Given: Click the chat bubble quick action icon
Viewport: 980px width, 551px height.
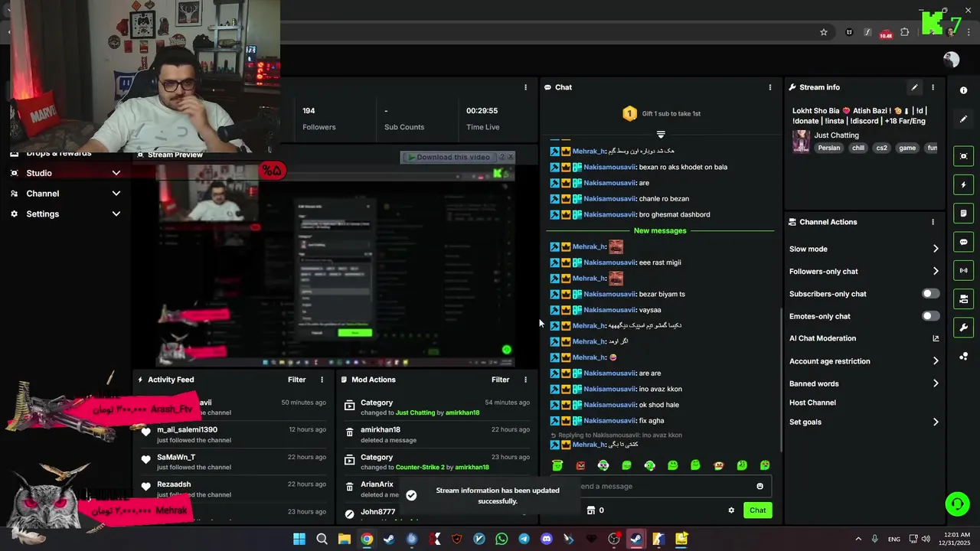Looking at the screenshot, I should click(963, 242).
